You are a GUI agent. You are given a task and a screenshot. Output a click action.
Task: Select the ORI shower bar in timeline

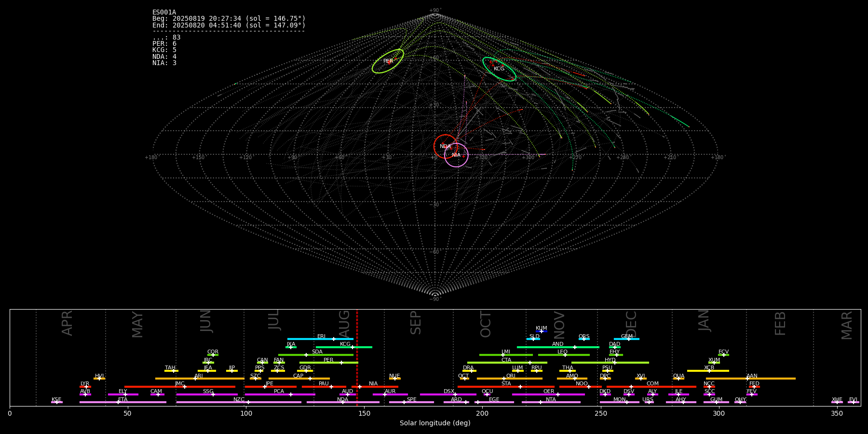(510, 379)
